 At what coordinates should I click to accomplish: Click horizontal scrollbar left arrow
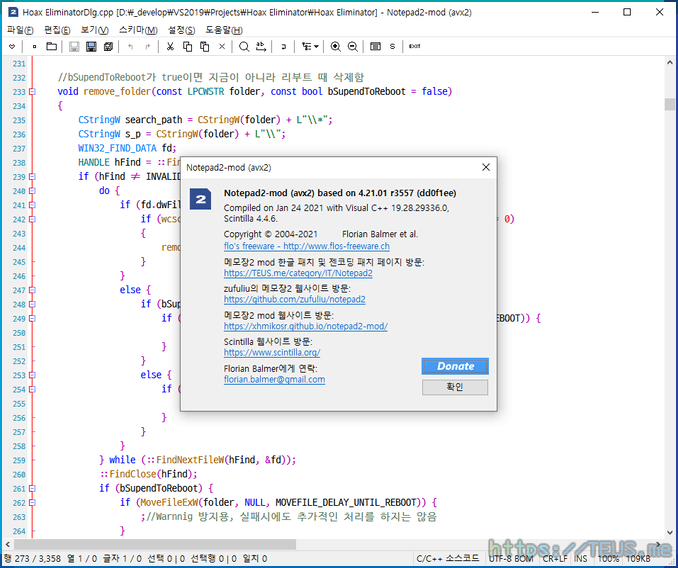(7, 544)
